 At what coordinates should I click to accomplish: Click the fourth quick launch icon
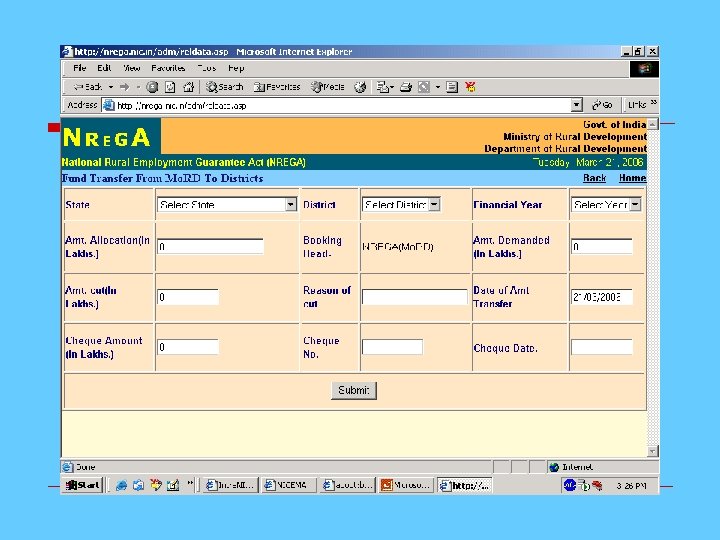pyautogui.click(x=173, y=485)
